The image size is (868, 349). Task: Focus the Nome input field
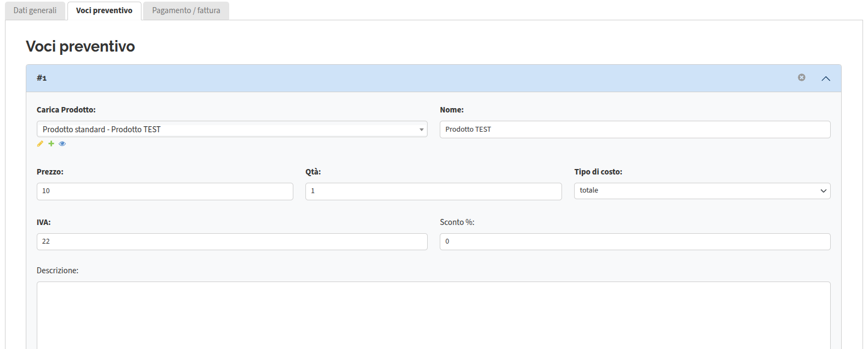pyautogui.click(x=635, y=130)
